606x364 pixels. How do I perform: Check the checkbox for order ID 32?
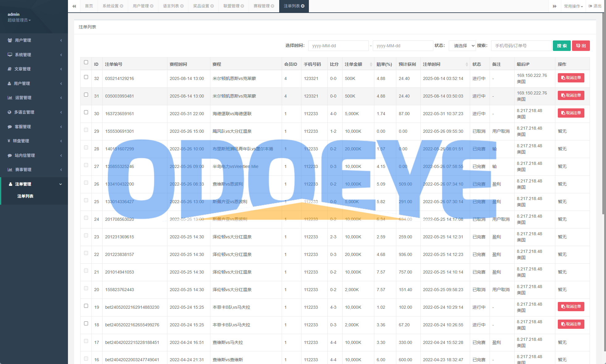[x=86, y=77]
